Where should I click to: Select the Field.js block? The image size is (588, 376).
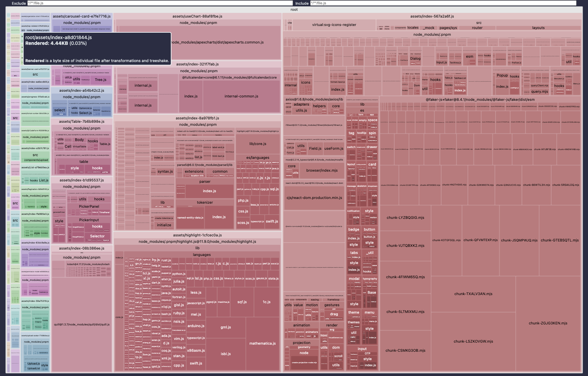tap(315, 148)
